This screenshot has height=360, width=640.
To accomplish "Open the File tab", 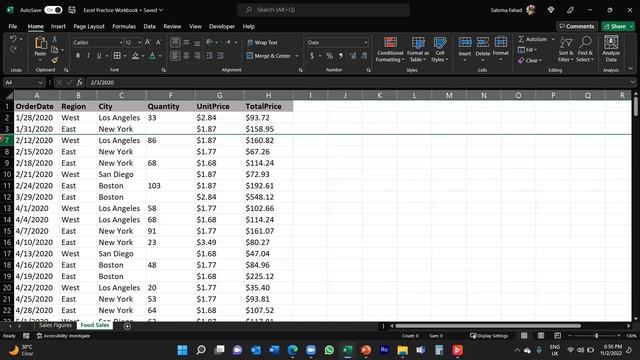I will point(13,27).
